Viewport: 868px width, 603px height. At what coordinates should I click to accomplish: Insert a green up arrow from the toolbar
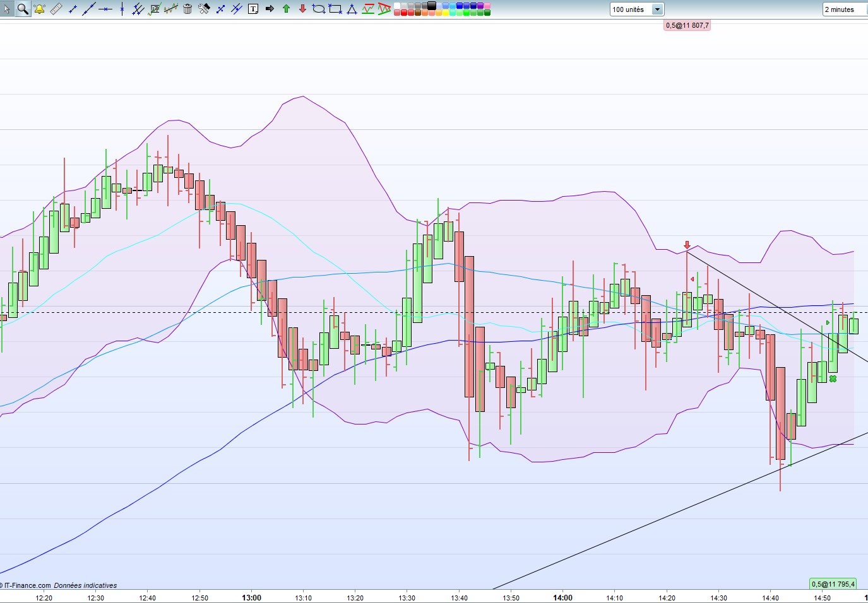tap(286, 9)
